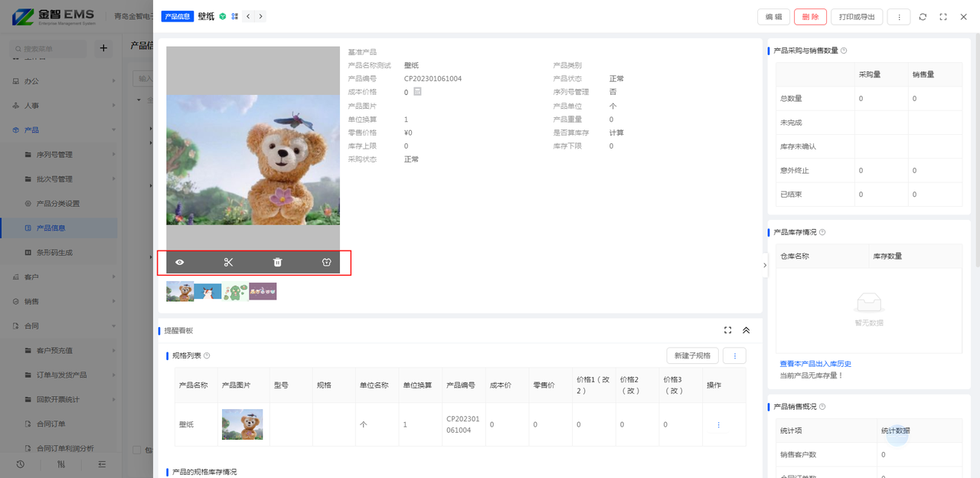Toggle fullscreen for the detail panel

click(943, 17)
